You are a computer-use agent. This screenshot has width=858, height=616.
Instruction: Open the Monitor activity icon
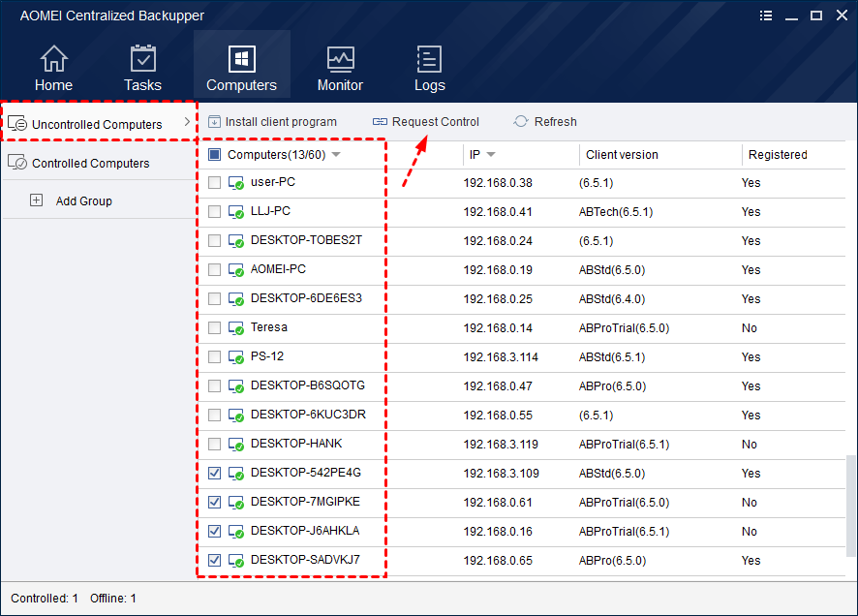[340, 59]
